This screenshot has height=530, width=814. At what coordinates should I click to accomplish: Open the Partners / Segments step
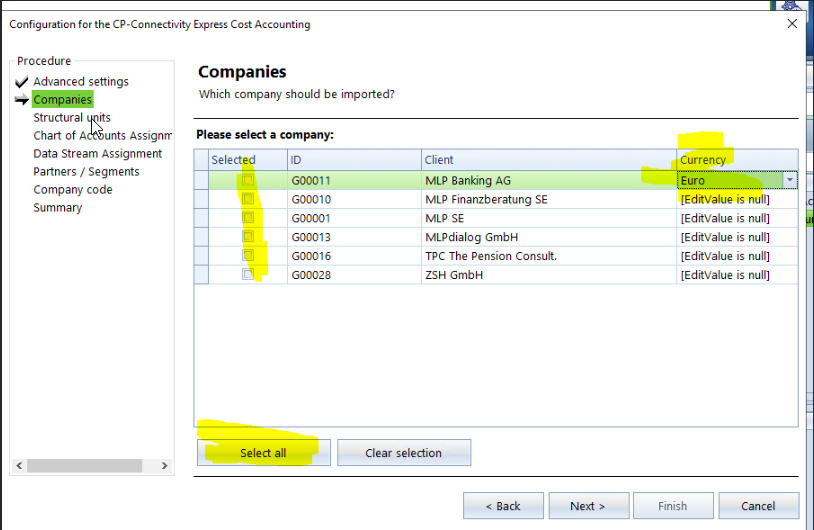[86, 172]
